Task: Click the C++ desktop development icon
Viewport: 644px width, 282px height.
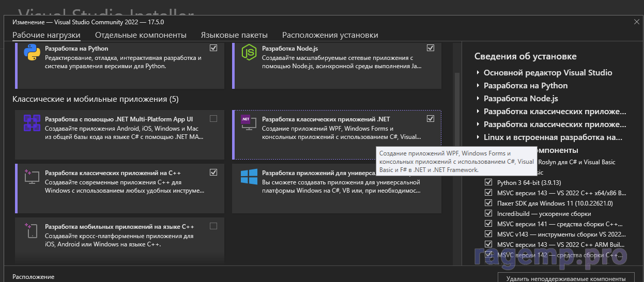Action: tap(32, 177)
